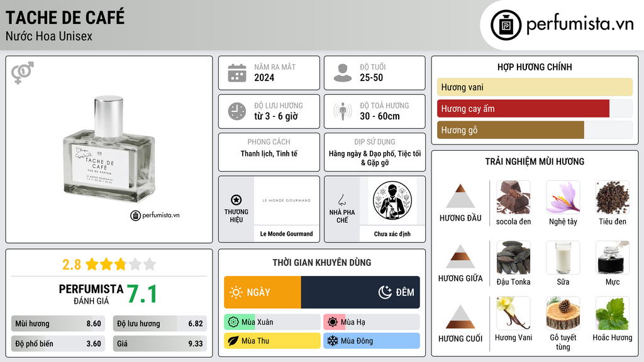Image resolution: width=644 pixels, height=362 pixels.
Task: Click the moon icon on the Đêm bar
Action: [385, 292]
